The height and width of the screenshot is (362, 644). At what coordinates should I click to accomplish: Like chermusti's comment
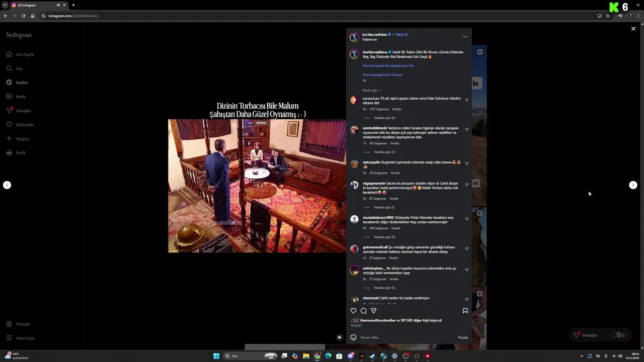467,300
